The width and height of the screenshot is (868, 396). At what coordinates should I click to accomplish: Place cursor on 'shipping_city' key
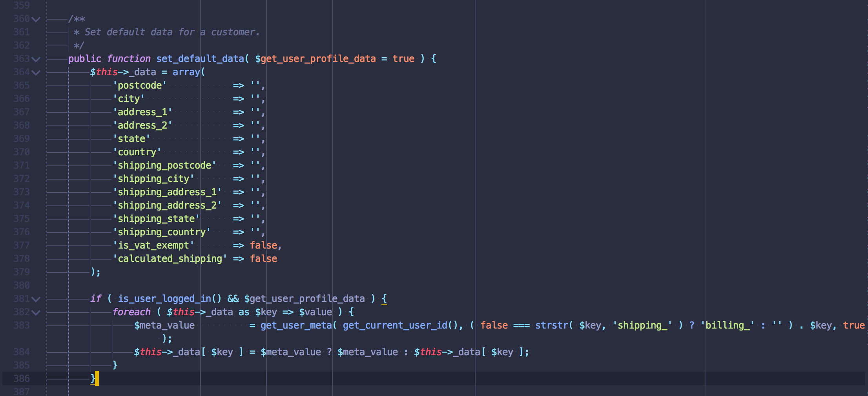tap(153, 179)
